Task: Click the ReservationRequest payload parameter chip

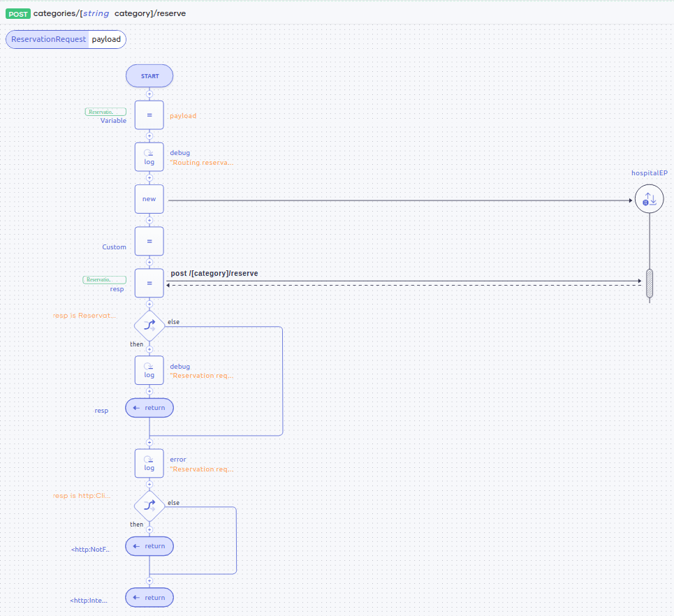Action: tap(66, 39)
